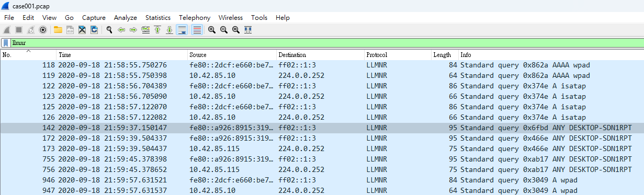The image size is (644, 195).
Task: Select packet number 755
Action: [x=322, y=159]
